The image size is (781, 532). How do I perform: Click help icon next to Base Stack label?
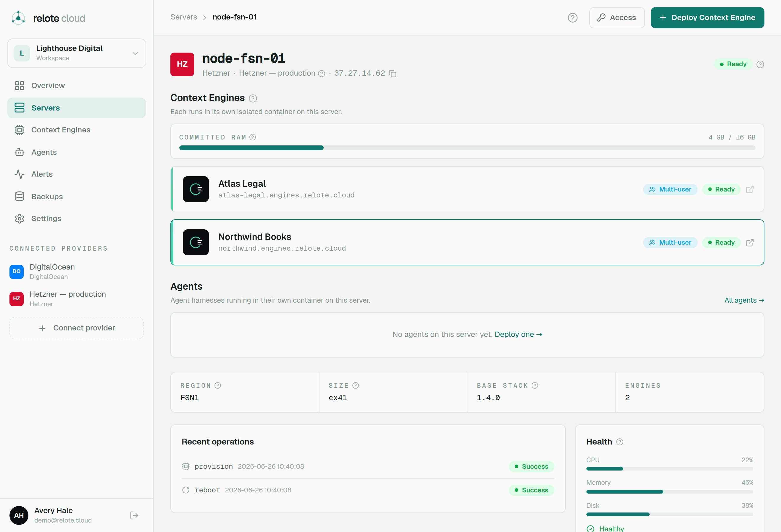coord(535,385)
